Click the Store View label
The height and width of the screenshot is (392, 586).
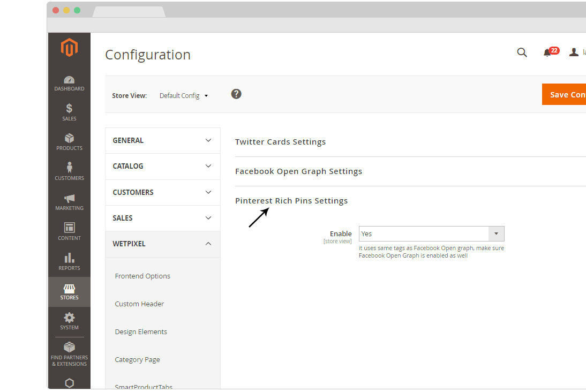point(129,96)
